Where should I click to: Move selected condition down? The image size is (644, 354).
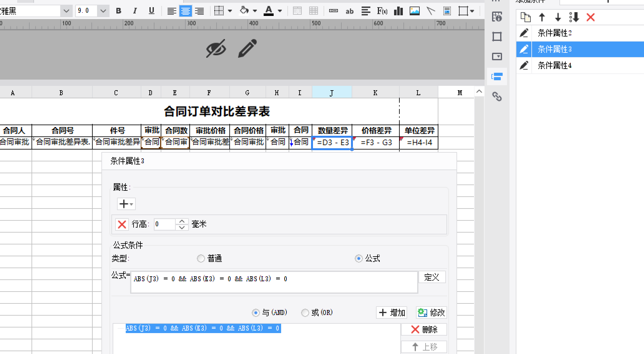point(558,17)
